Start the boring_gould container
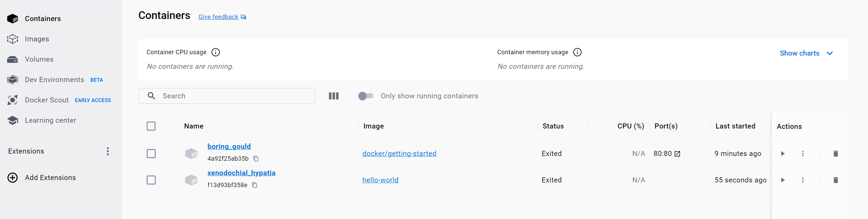This screenshot has height=219, width=868. [783, 154]
